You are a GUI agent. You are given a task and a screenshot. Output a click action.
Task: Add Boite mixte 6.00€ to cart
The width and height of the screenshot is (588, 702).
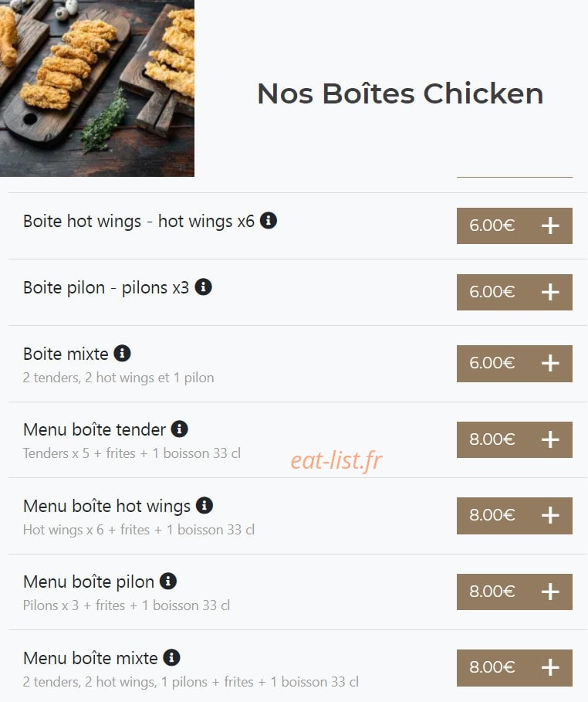514,363
